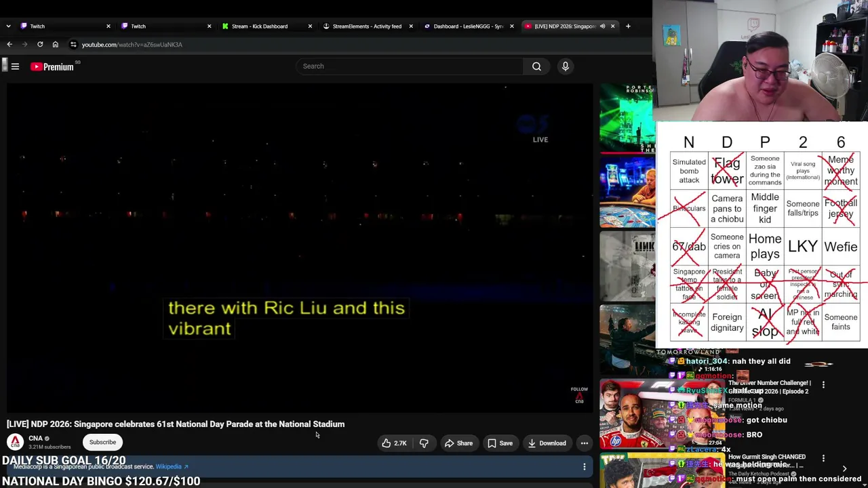868x488 pixels.
Task: Dislike the NDP 2026 live video
Action: (424, 443)
